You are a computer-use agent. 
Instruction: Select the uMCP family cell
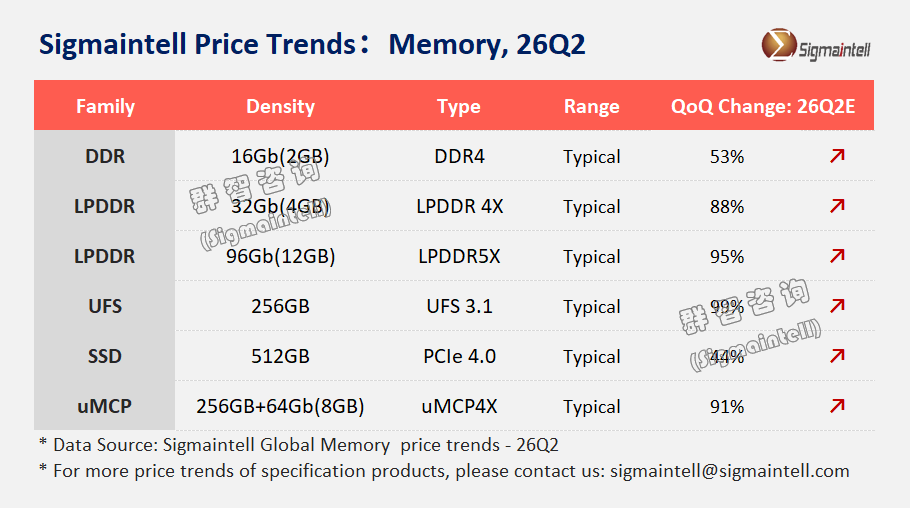105,406
